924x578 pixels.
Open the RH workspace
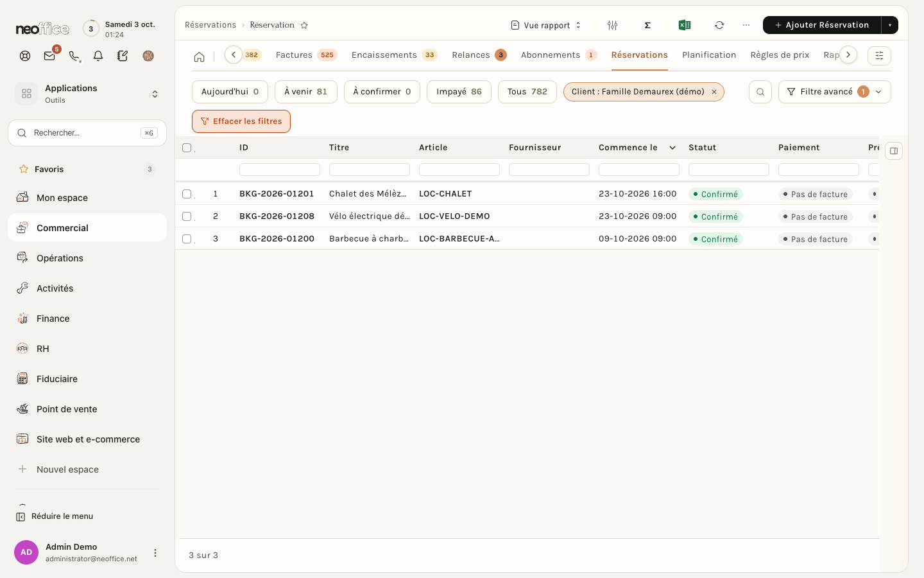[x=87, y=349]
